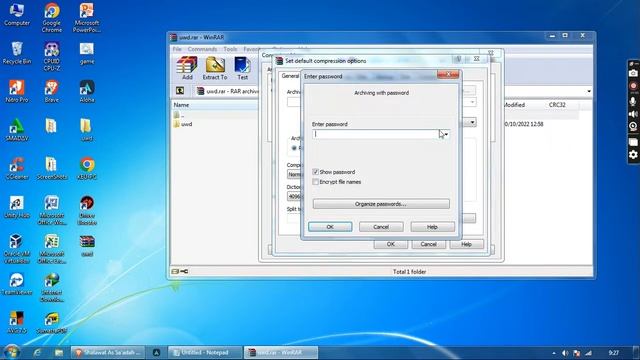Switch to the Untitled - Notepad taskbar button
The height and width of the screenshot is (360, 640).
[x=205, y=352]
